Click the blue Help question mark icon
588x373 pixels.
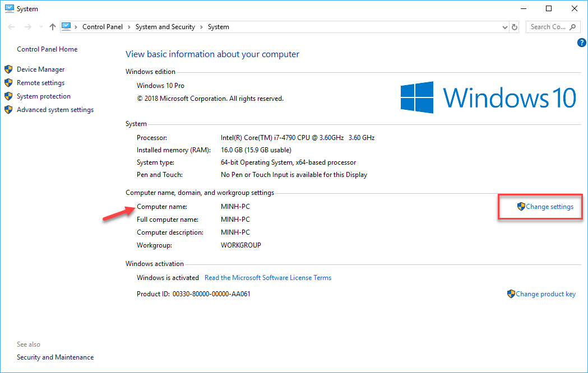(x=581, y=42)
